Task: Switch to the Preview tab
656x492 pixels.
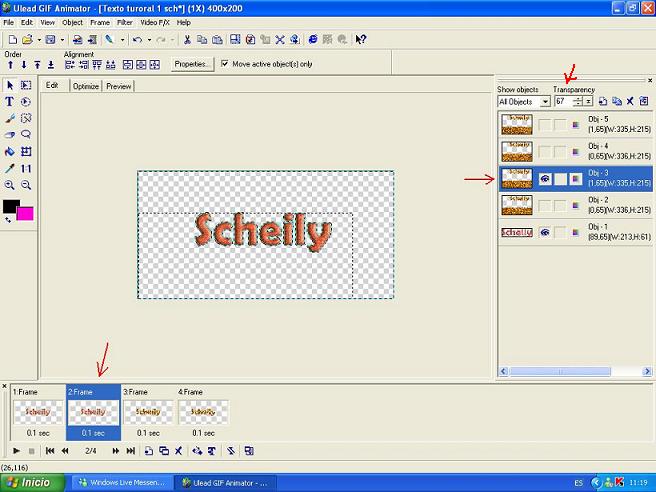Action: (118, 86)
